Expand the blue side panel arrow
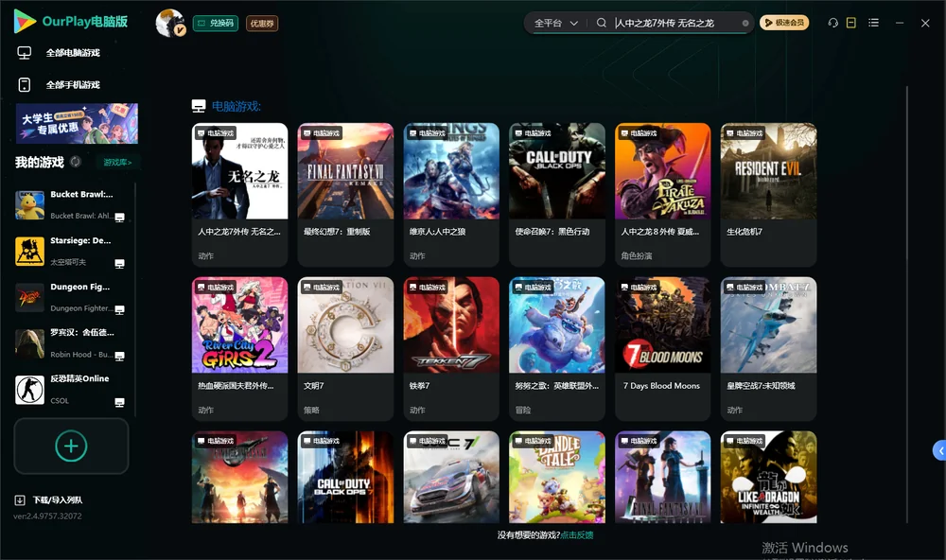 click(x=939, y=451)
